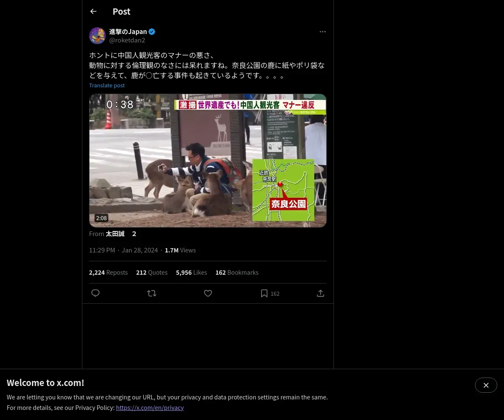Go back using the arrow icon
This screenshot has width=504, height=420.
tap(93, 12)
